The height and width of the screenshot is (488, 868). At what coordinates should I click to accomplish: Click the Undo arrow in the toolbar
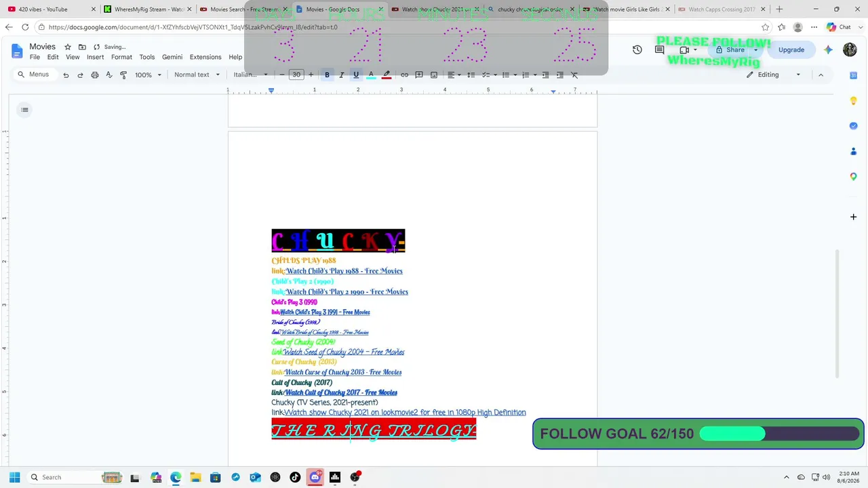tap(66, 75)
